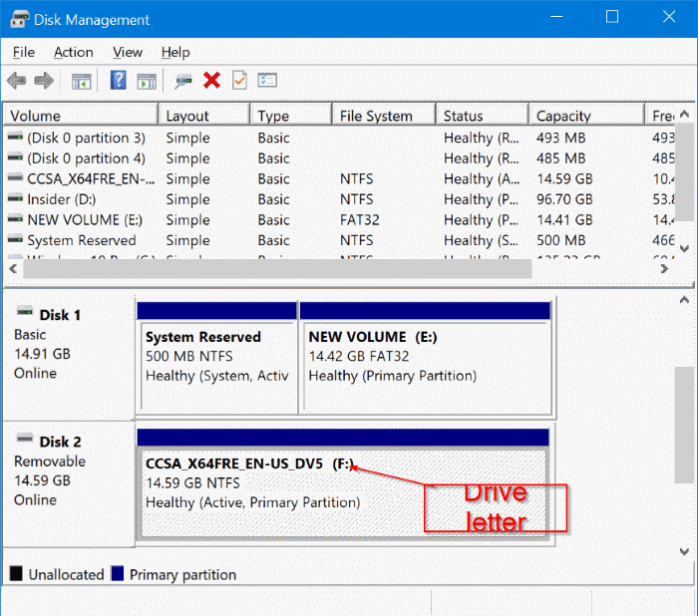Image resolution: width=698 pixels, height=616 pixels.
Task: Close the Disk Management window
Action: [669, 17]
